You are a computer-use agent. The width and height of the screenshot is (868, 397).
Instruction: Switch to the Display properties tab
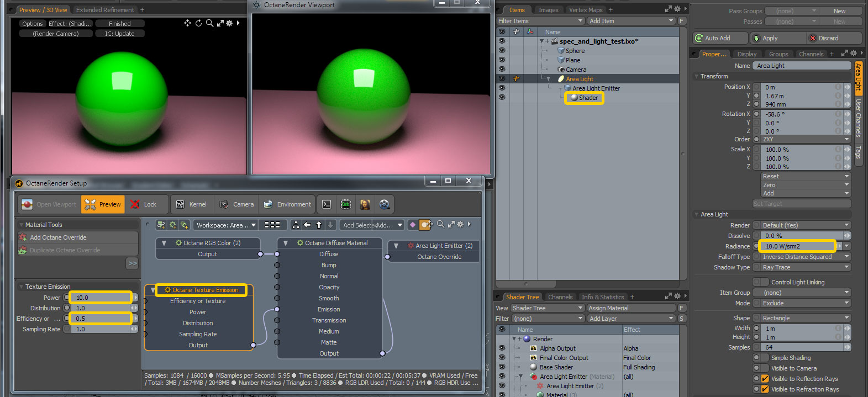(x=747, y=54)
